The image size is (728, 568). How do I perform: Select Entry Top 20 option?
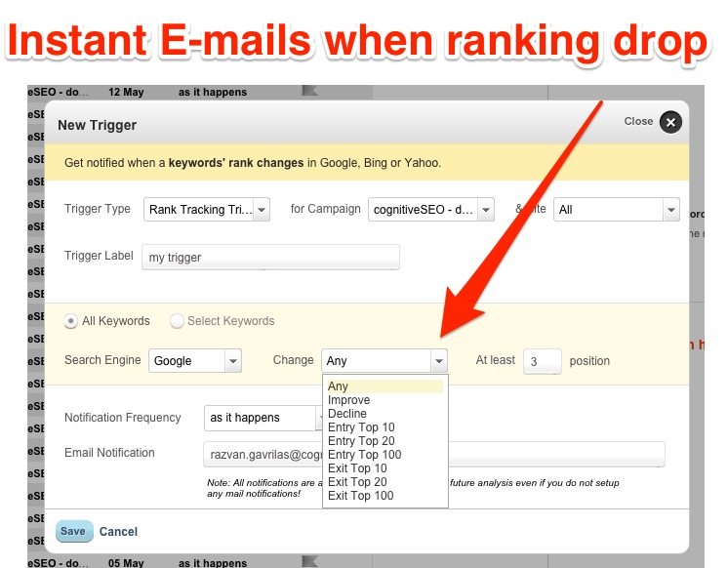coord(361,441)
